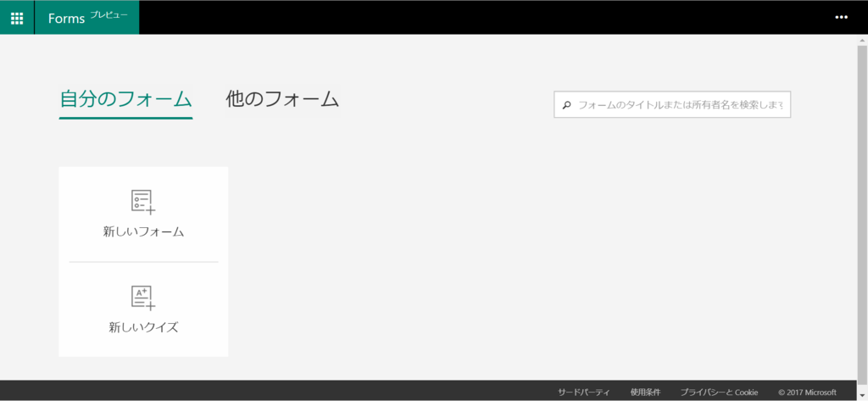The width and height of the screenshot is (868, 401).
Task: Open the app launcher waffle icon
Action: (17, 18)
